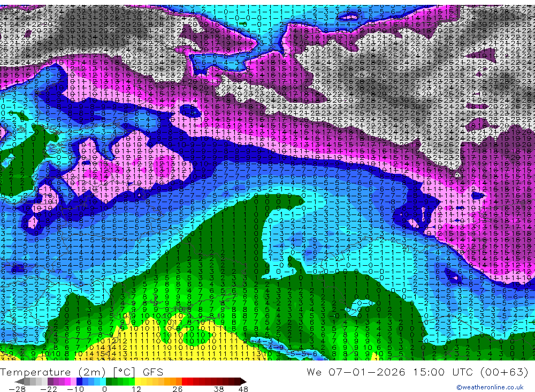Viewport: 535px width, 392px height.
Task: Click the legend label '-28'
Action: 17,389
